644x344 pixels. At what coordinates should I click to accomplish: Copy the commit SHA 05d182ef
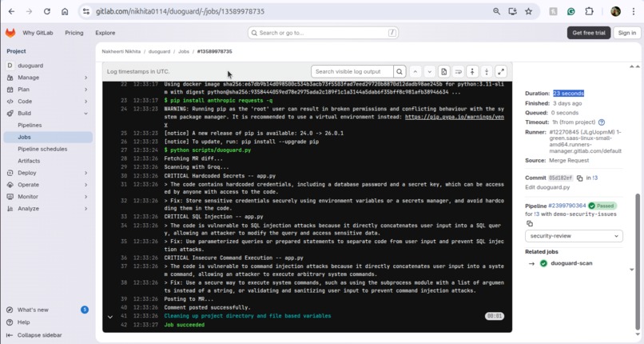point(579,178)
